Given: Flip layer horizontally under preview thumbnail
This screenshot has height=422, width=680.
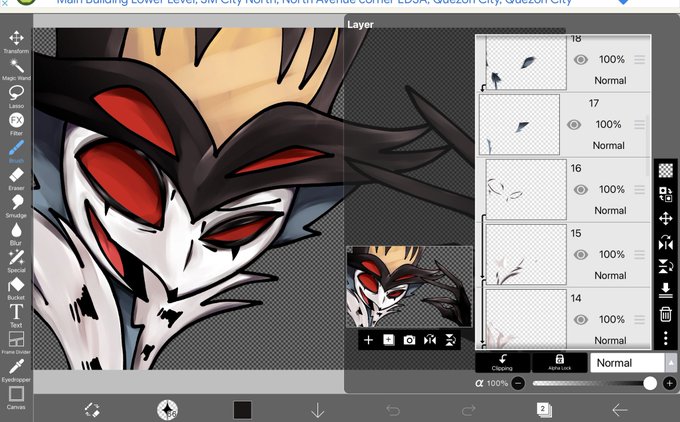Looking at the screenshot, I should [430, 340].
